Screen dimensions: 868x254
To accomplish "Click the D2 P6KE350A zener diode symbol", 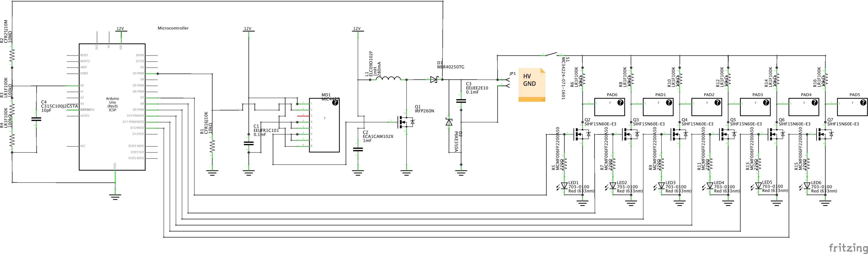I will click(449, 122).
